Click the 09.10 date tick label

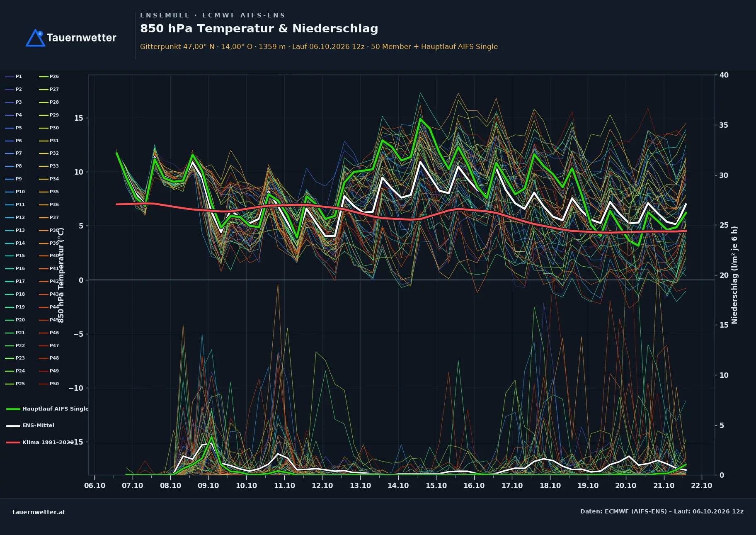tap(208, 486)
